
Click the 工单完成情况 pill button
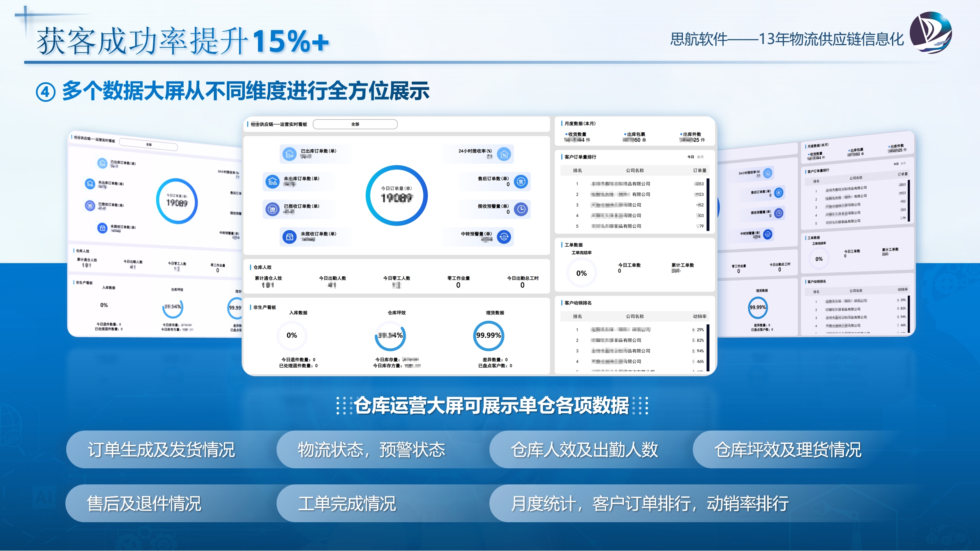click(347, 504)
